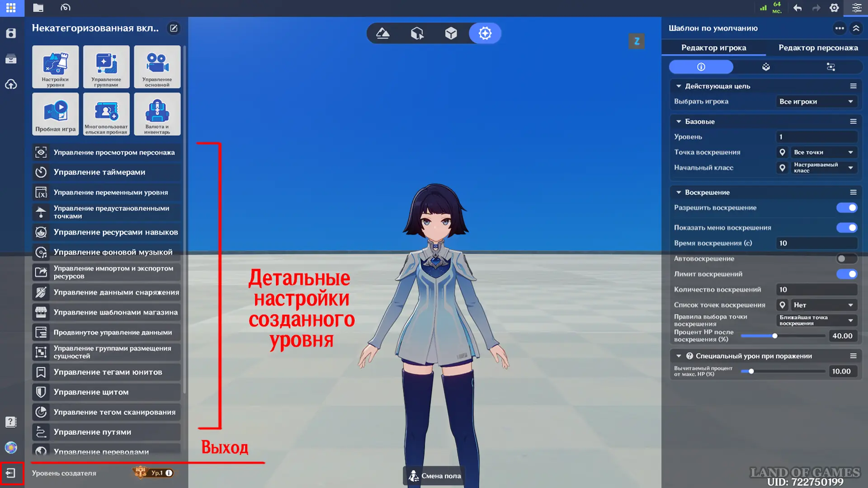Screen dimensions: 868x488
Task: Select Редактор игрока tab
Action: coord(713,47)
